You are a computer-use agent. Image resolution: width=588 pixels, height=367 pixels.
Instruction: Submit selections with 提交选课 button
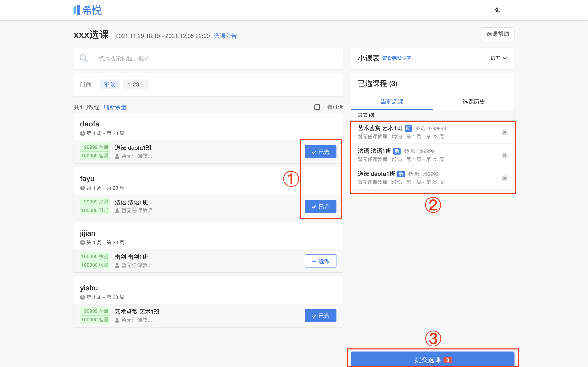433,359
